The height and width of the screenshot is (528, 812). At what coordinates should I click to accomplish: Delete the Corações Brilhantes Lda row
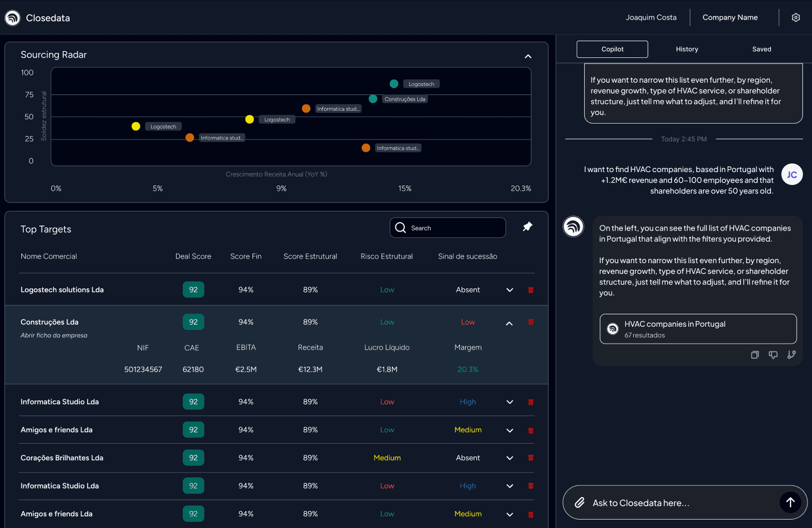coord(530,458)
